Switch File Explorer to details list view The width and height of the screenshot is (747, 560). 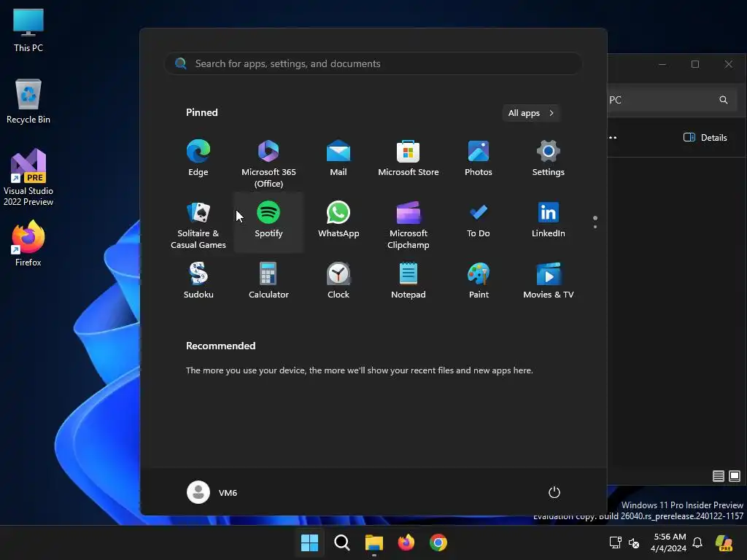click(718, 475)
